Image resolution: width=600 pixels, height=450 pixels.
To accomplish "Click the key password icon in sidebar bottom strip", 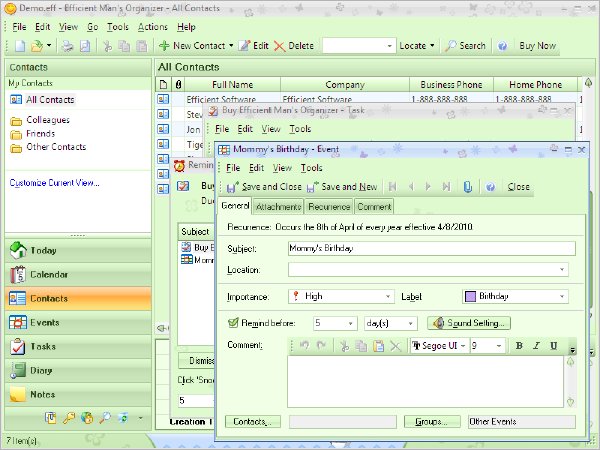I will 69,417.
